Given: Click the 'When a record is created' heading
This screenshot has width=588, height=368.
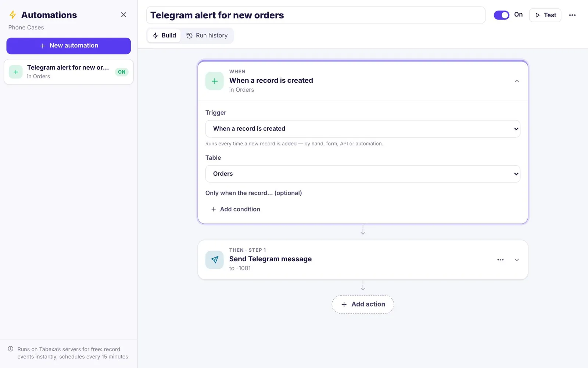Looking at the screenshot, I should (x=271, y=81).
